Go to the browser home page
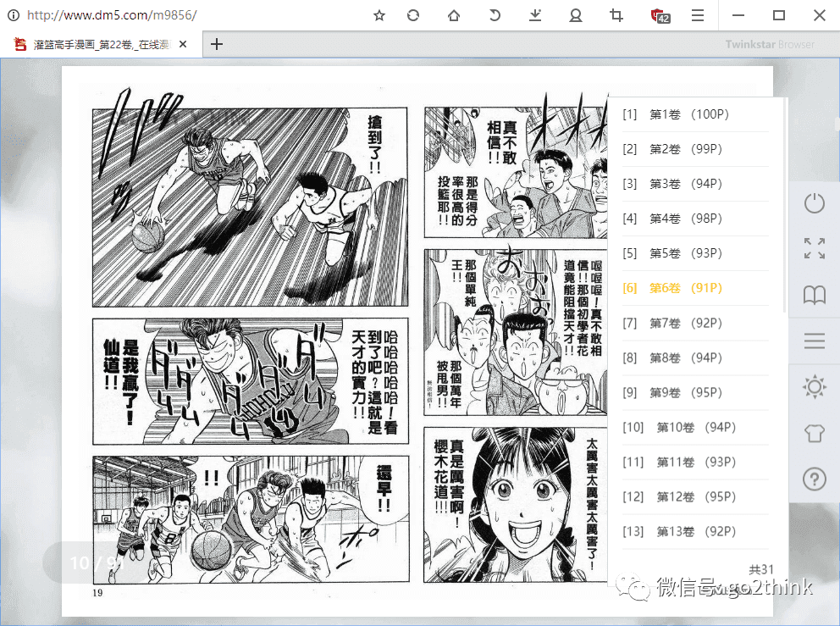 (x=454, y=15)
